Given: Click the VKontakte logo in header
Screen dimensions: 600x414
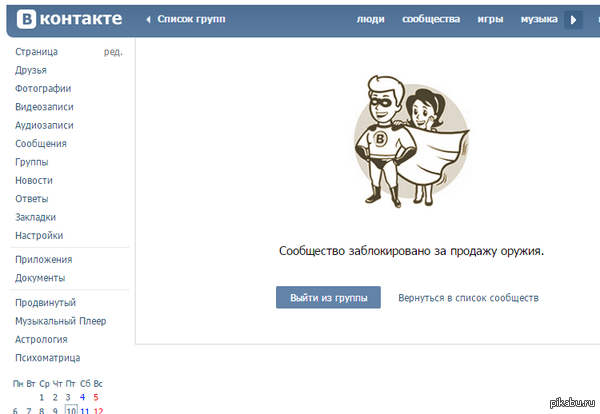Looking at the screenshot, I should coord(64,19).
